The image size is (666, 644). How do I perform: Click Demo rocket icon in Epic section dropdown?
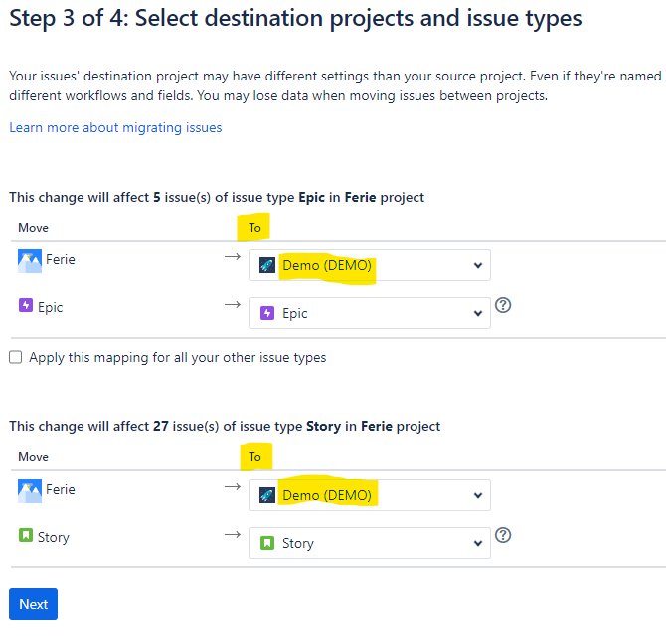tap(267, 266)
